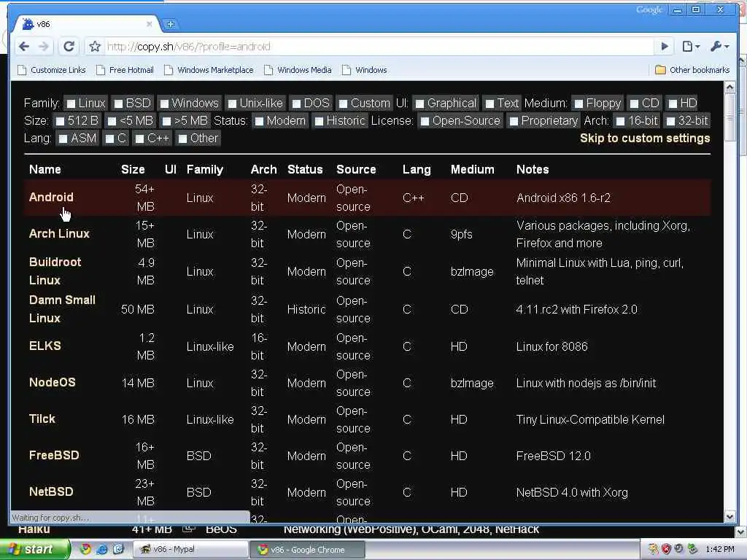Screen dimensions: 747x560
Task: Go forward with the forward arrow
Action: pos(44,46)
